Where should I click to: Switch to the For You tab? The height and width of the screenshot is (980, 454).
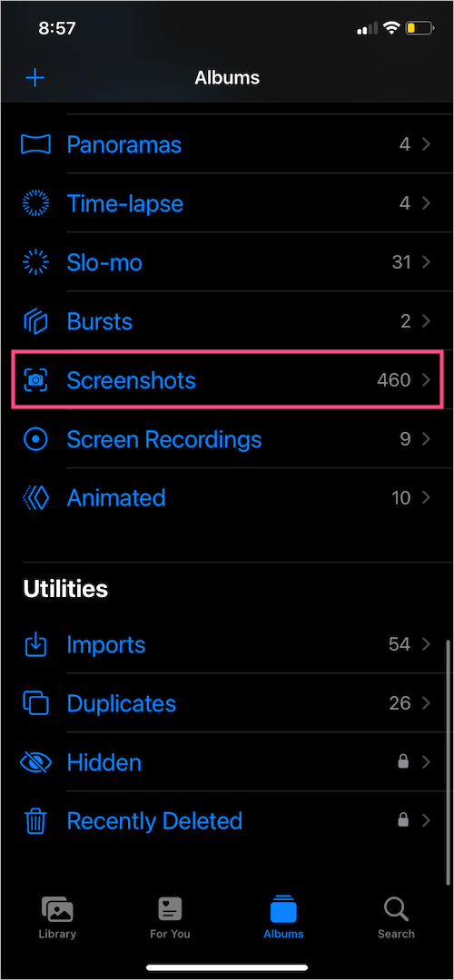170,918
